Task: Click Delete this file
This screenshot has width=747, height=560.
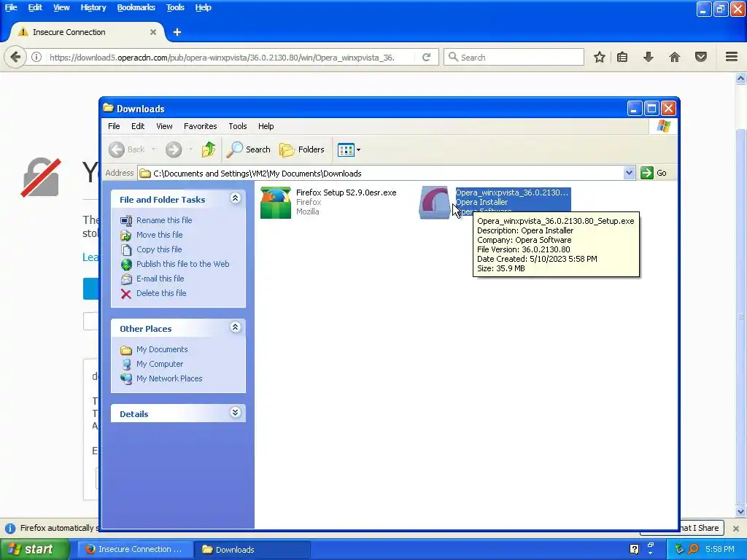Action: click(x=161, y=293)
